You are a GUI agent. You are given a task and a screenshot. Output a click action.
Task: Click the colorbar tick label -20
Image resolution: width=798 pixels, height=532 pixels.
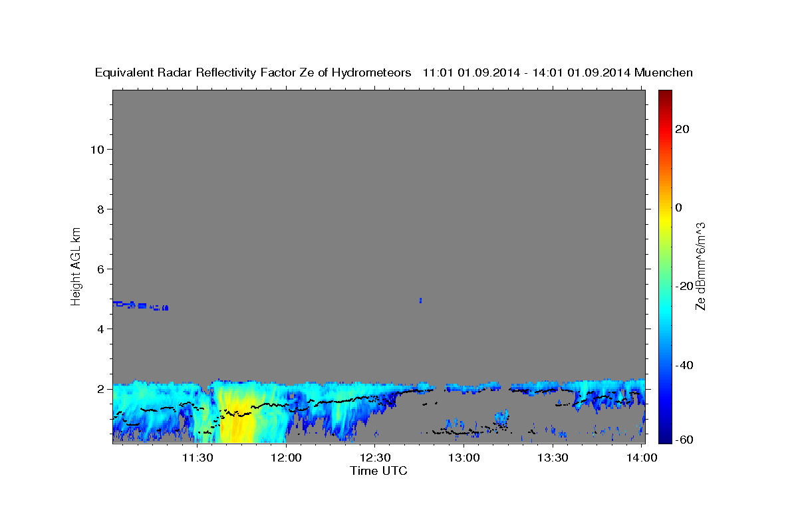pyautogui.click(x=685, y=286)
